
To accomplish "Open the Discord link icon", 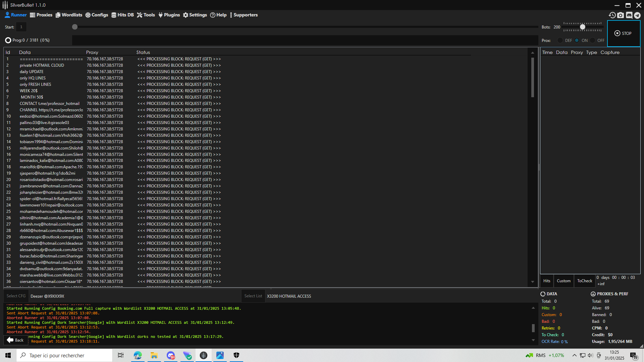I will [x=629, y=15].
